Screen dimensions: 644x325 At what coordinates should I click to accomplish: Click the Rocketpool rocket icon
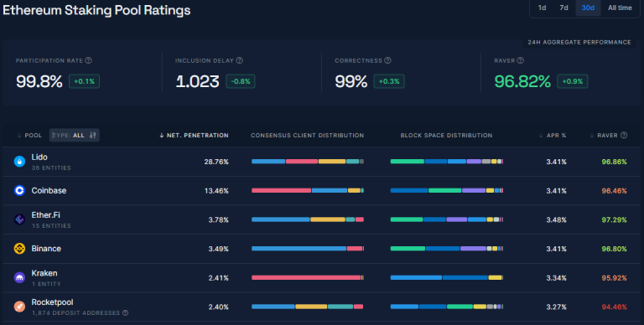point(19,307)
